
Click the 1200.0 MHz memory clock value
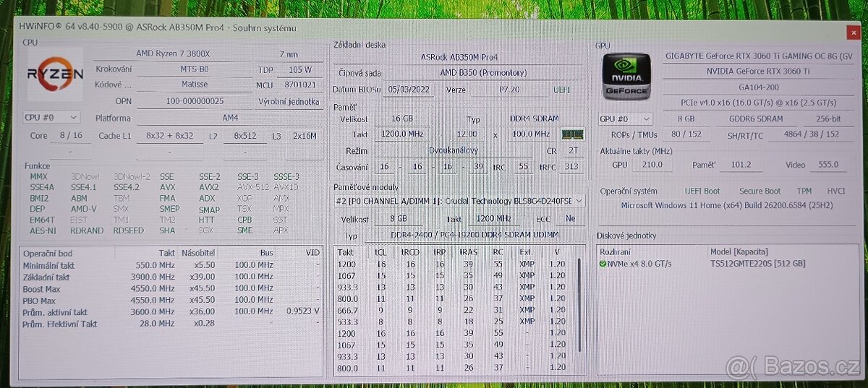tap(403, 135)
